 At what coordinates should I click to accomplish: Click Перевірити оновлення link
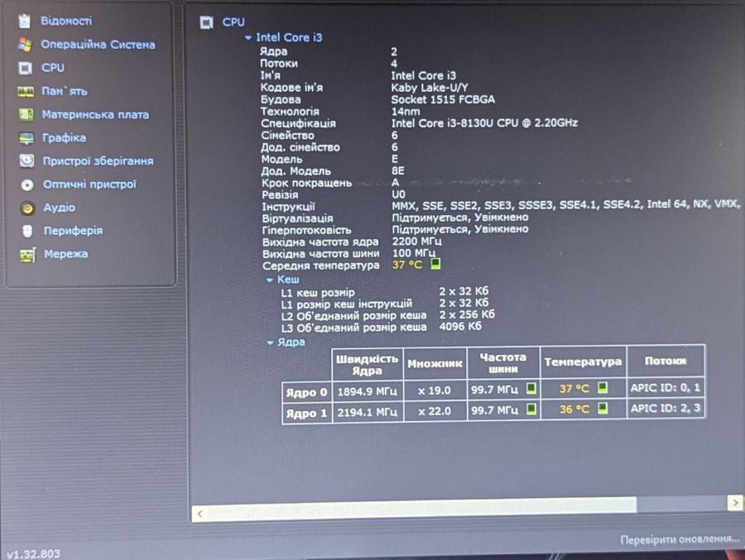point(680,539)
